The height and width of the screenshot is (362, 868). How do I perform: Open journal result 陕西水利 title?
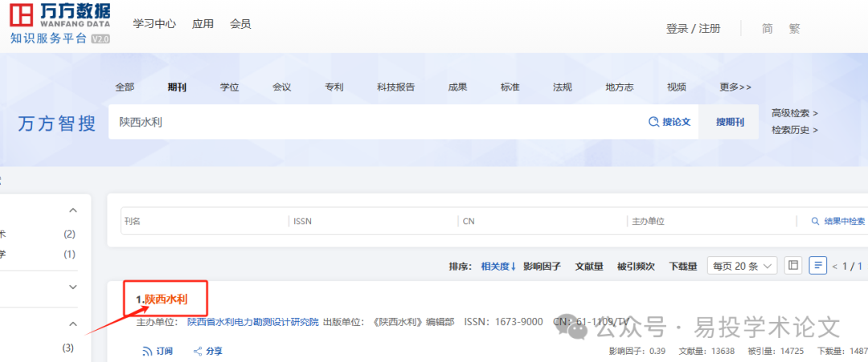[166, 299]
